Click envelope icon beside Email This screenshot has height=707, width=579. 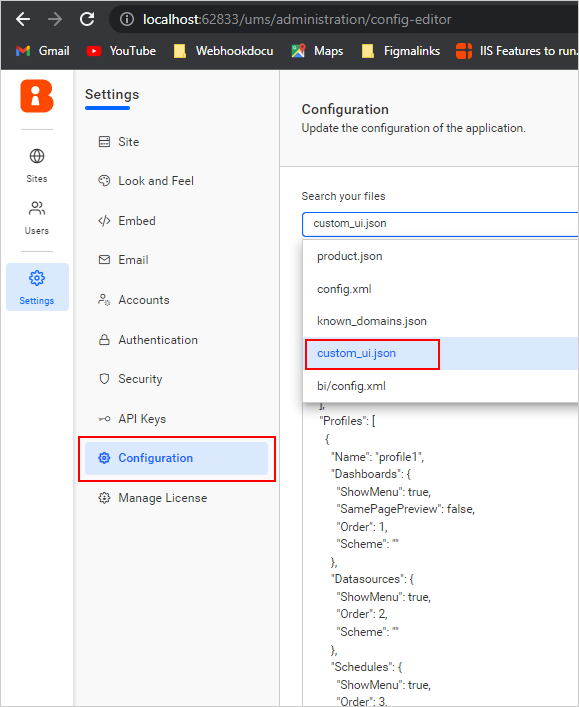pyautogui.click(x=104, y=260)
